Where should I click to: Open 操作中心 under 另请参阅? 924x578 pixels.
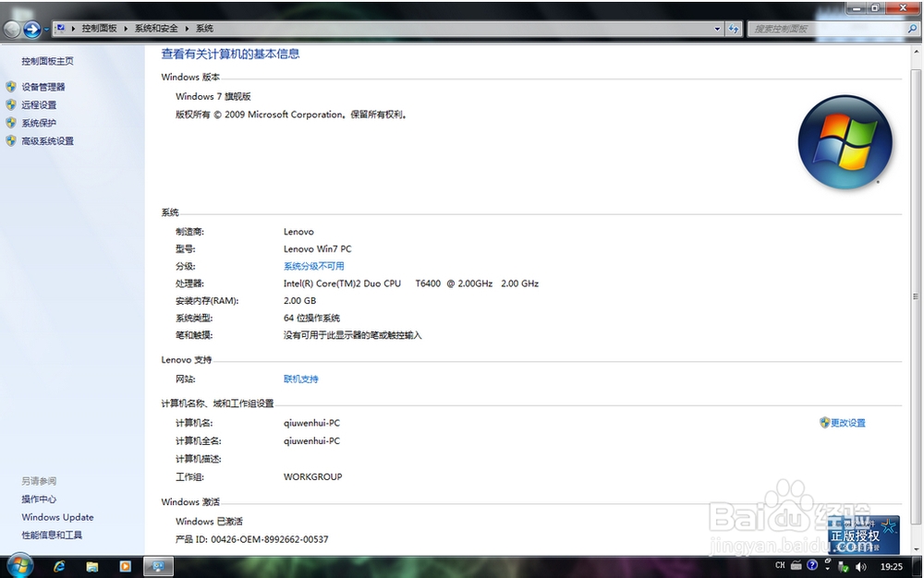point(39,500)
